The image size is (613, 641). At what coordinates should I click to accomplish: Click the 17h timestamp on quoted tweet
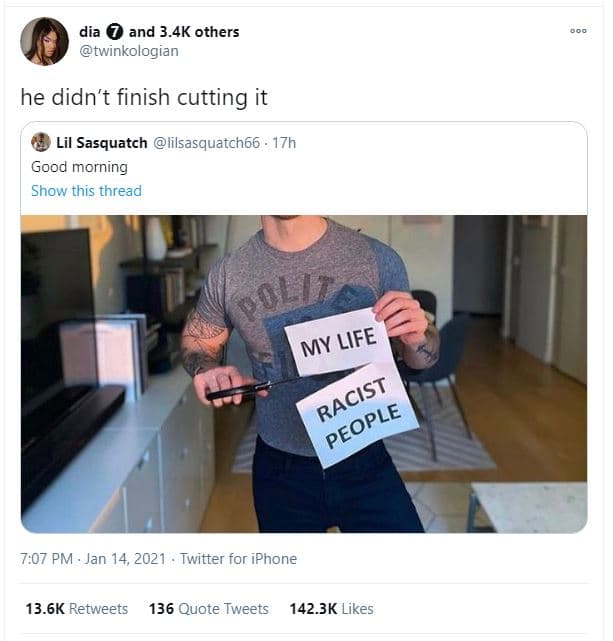[x=284, y=143]
